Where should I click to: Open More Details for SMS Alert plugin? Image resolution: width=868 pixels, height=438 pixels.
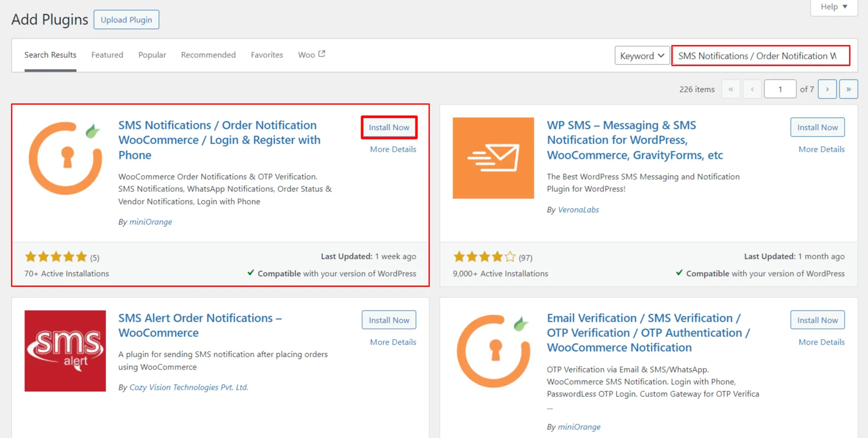393,342
